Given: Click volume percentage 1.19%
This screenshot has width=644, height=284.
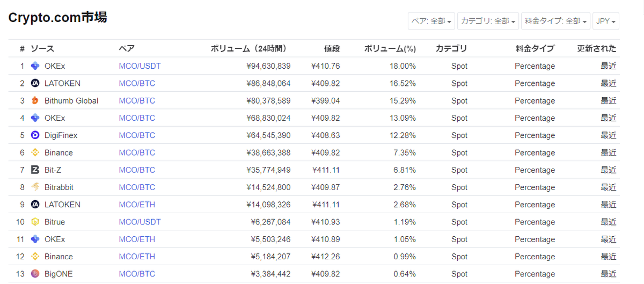Looking at the screenshot, I should tap(405, 222).
